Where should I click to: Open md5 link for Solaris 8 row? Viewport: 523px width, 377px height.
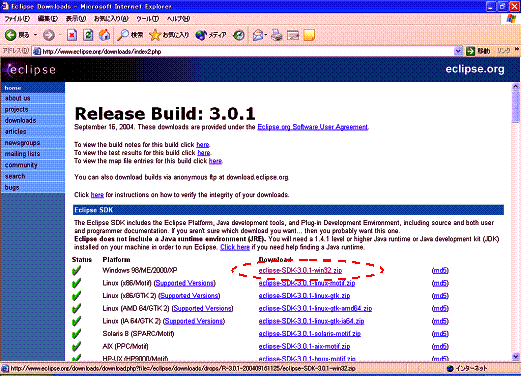tap(440, 334)
